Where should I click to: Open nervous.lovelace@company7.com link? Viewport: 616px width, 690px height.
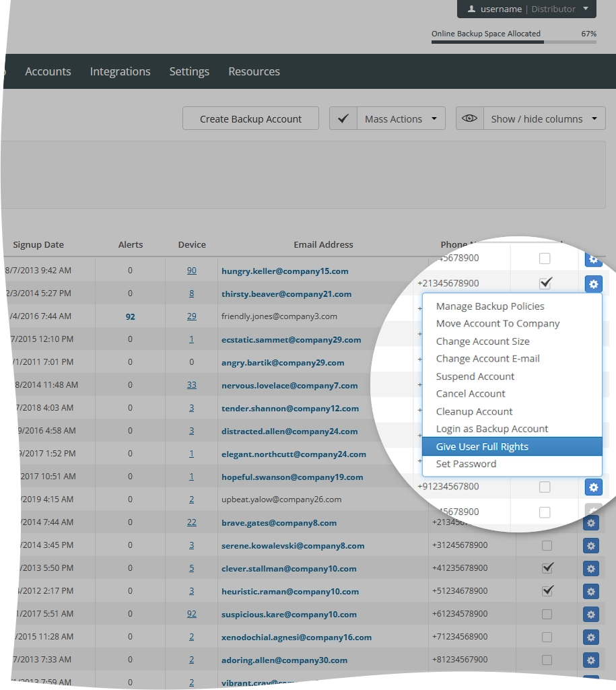coord(289,386)
